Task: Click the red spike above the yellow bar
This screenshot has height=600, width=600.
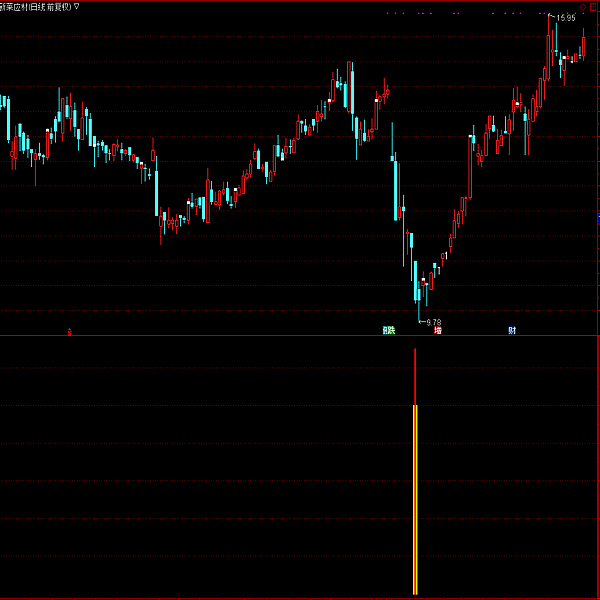Action: tap(415, 377)
